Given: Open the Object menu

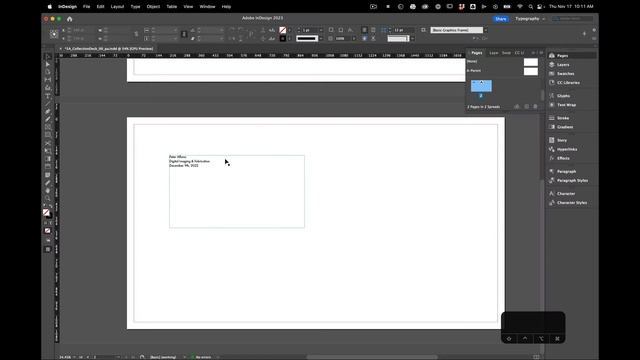Looking at the screenshot, I should pyautogui.click(x=153, y=7).
